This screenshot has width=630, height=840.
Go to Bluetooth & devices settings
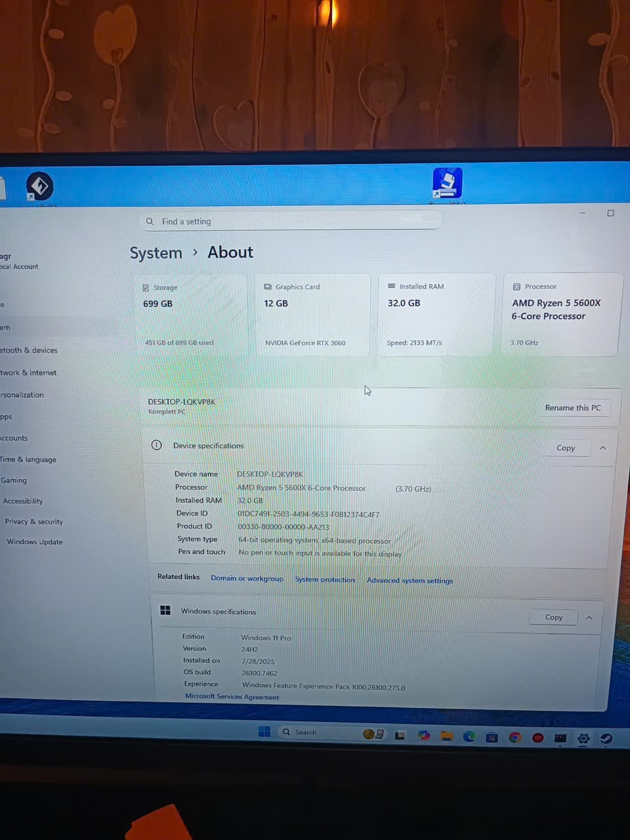(29, 350)
